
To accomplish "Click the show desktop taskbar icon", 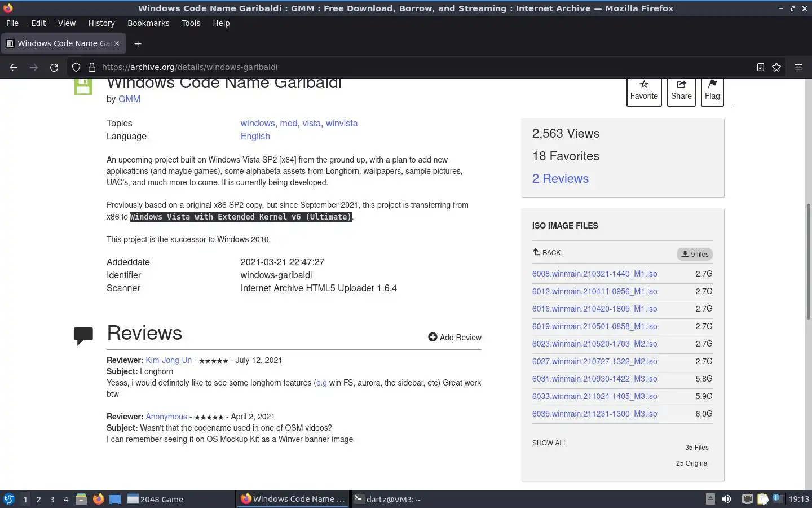I will [x=115, y=499].
